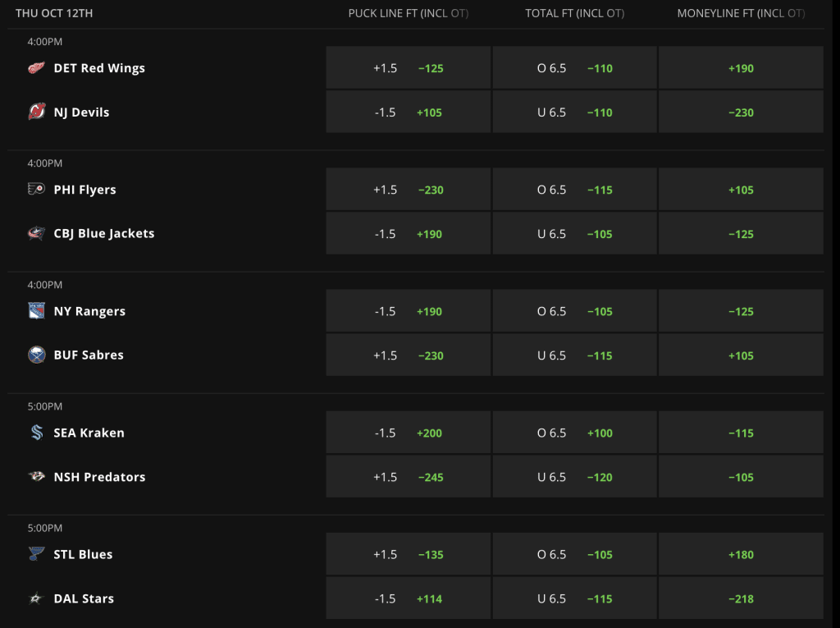Bet BUF Sabres moneyline +105
The width and height of the screenshot is (840, 628).
click(741, 355)
